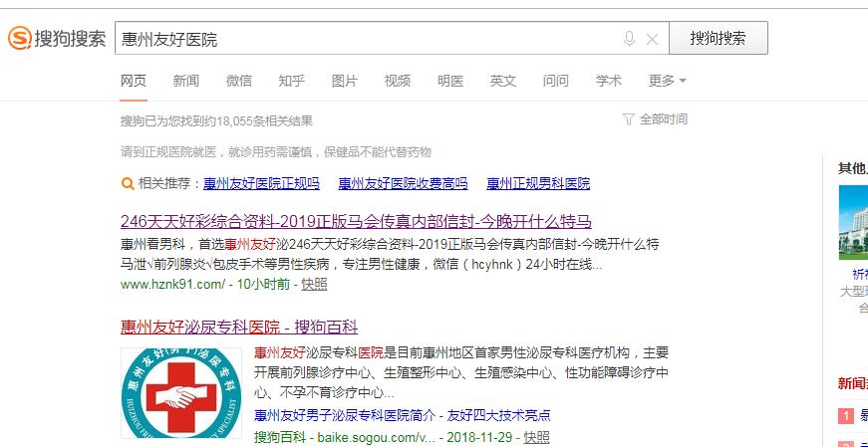
Task: Click the red number 1 news ranking badge
Action: click(846, 415)
